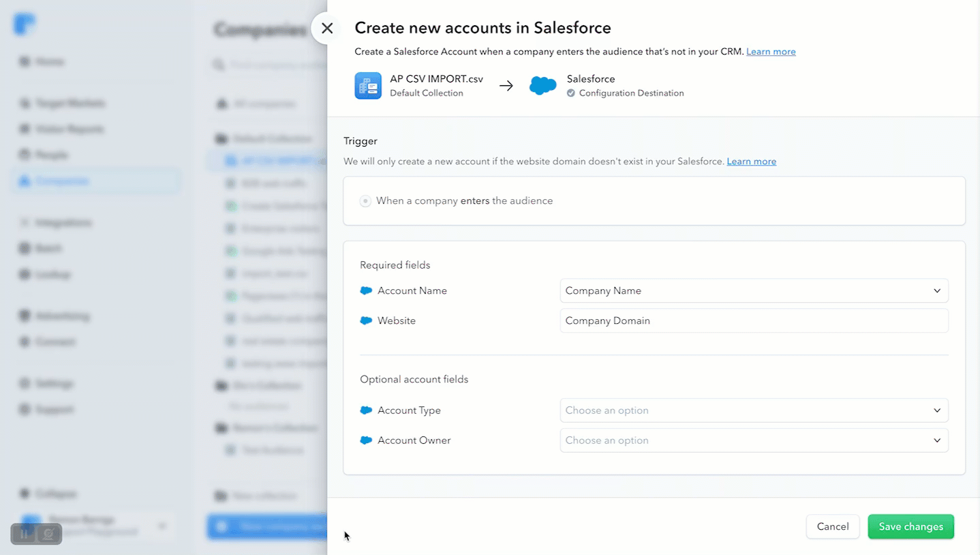The height and width of the screenshot is (555, 980).
Task: Open the Account Owner dropdown
Action: [x=754, y=440]
